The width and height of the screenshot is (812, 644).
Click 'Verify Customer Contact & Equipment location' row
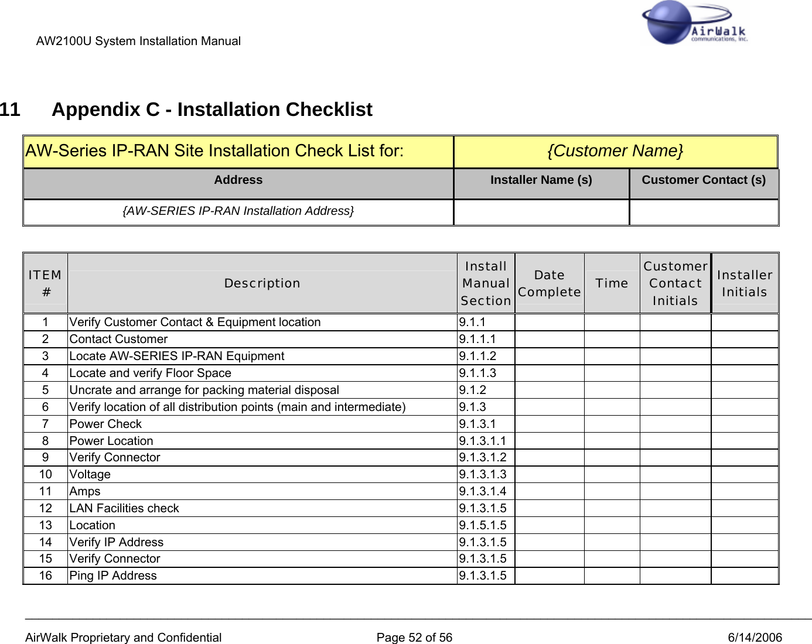point(401,323)
